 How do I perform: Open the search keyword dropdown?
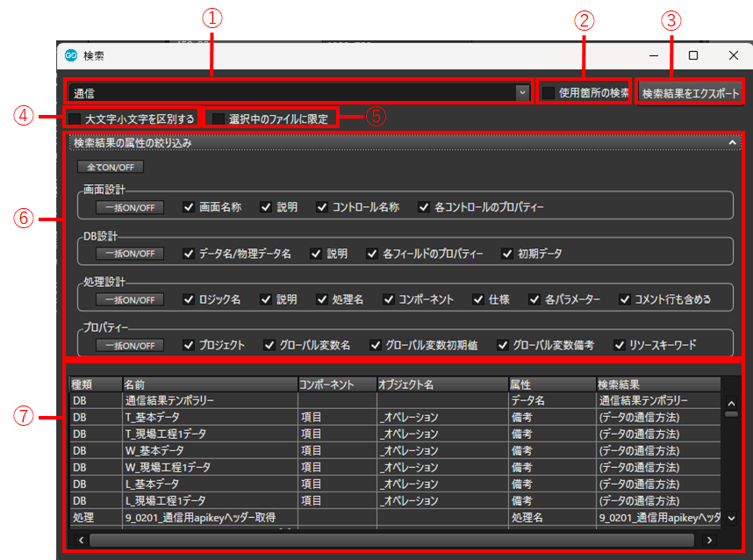pyautogui.click(x=522, y=92)
